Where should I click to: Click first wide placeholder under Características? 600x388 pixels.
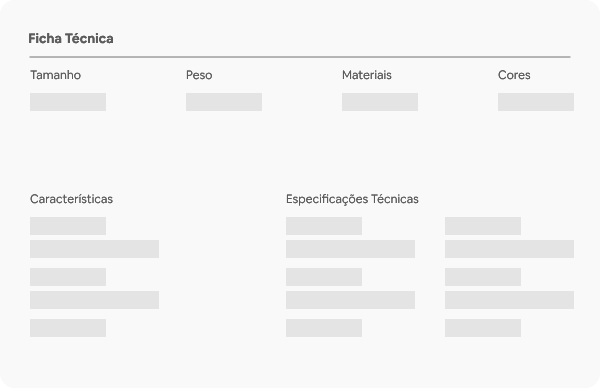pyautogui.click(x=95, y=249)
